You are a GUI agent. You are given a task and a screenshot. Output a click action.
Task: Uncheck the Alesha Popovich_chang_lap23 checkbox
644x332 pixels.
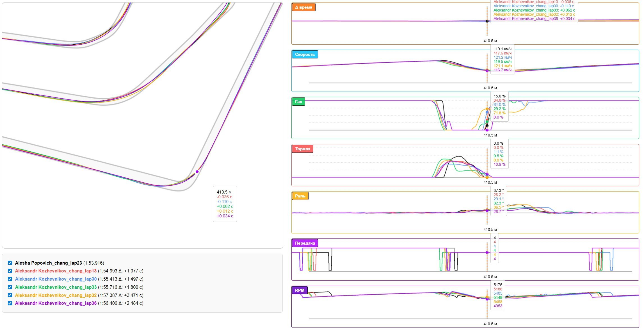click(10, 263)
